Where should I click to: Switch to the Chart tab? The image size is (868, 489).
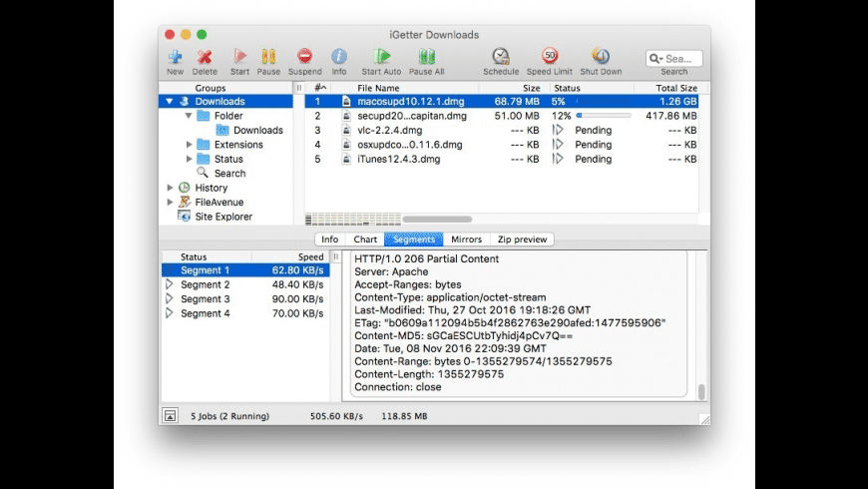(365, 240)
